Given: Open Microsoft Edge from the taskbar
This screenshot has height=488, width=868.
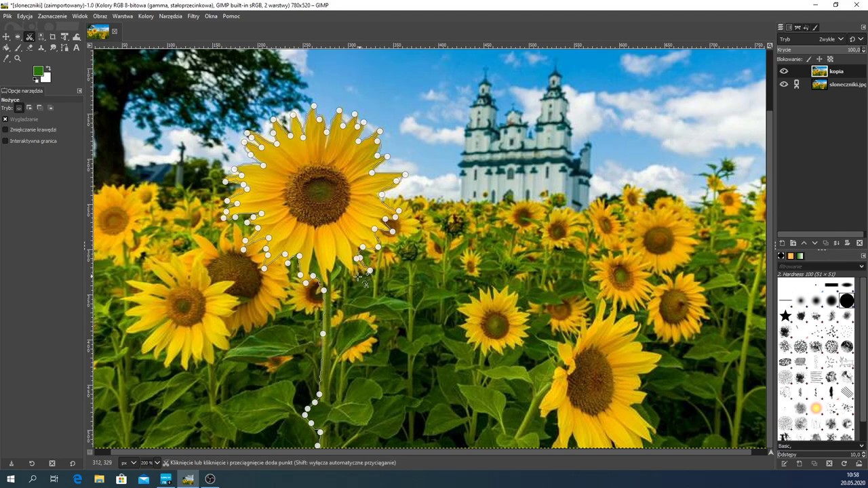Looking at the screenshot, I should click(x=77, y=479).
